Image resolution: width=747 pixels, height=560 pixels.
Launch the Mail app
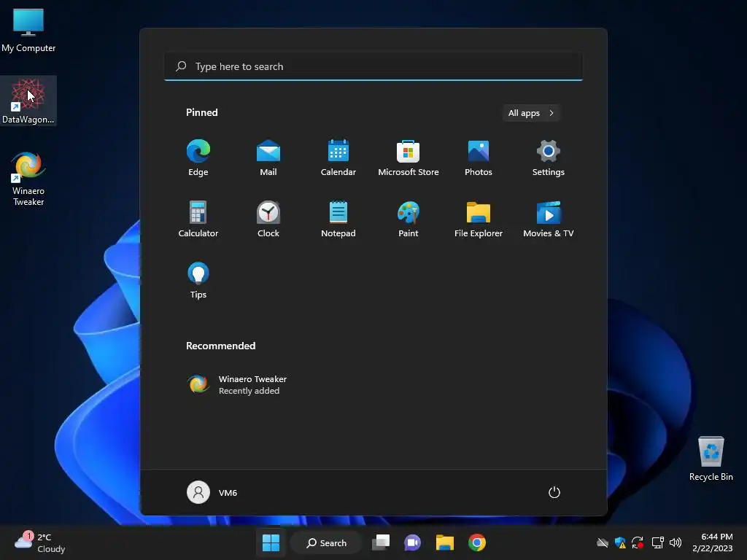tap(268, 158)
